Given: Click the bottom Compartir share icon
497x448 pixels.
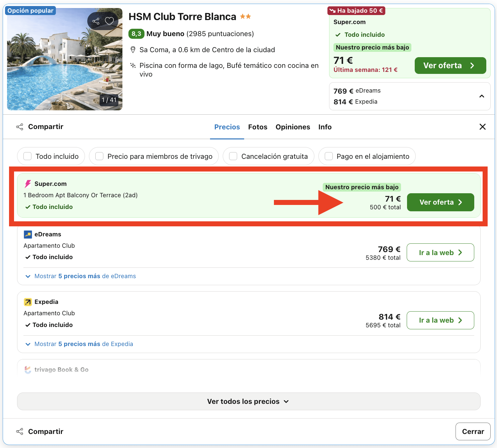Looking at the screenshot, I should [x=20, y=431].
